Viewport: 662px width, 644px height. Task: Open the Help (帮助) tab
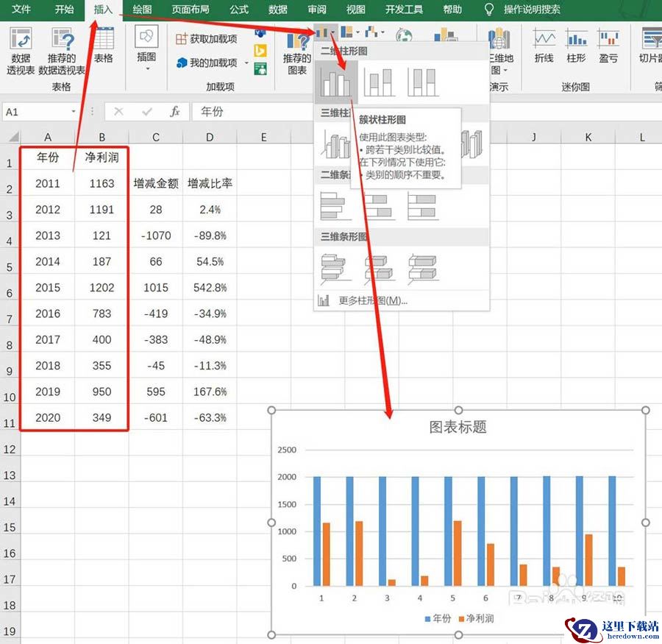452,10
